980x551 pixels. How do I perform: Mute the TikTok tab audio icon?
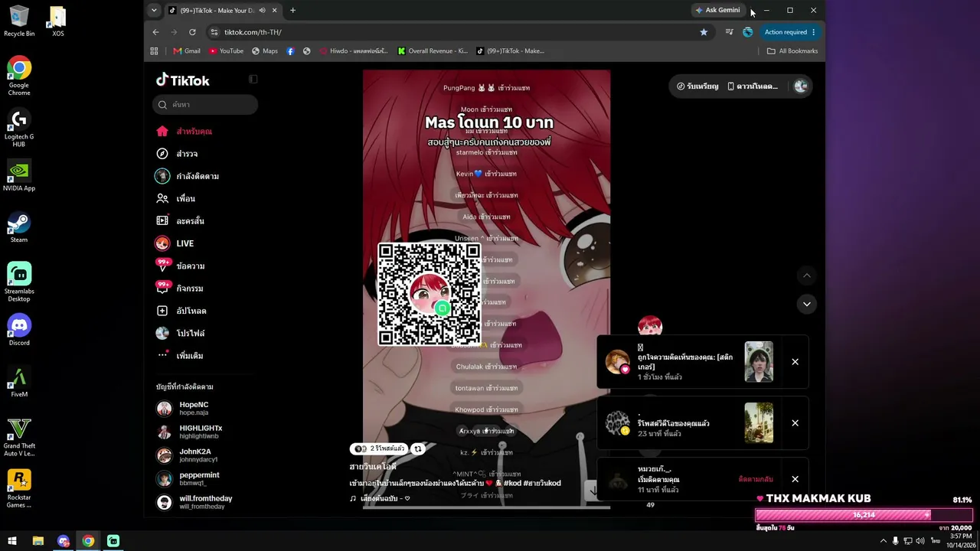click(x=263, y=10)
